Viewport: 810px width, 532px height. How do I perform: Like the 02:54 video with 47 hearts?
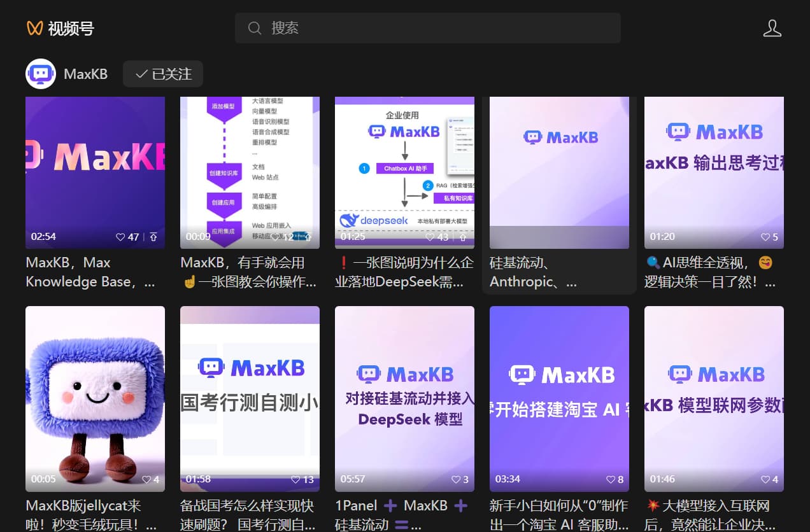coord(120,237)
